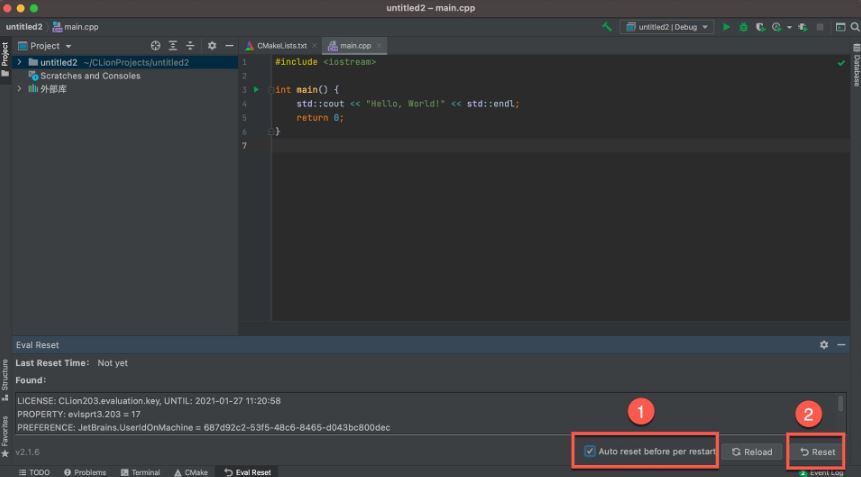Viewport: 861px width, 477px height.
Task: Run with coverage shield icon
Action: tap(761, 27)
